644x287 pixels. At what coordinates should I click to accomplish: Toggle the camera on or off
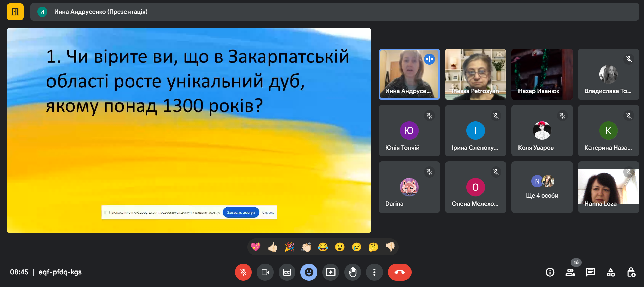[x=265, y=272]
